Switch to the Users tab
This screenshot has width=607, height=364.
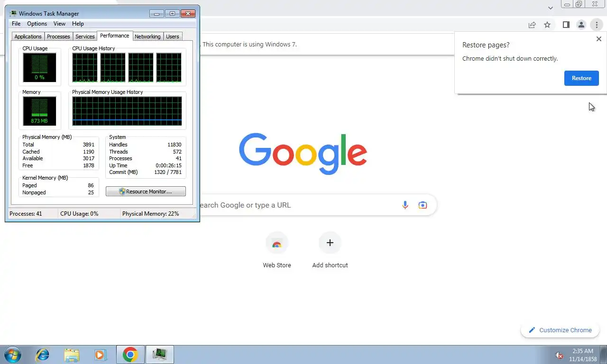[x=173, y=36]
